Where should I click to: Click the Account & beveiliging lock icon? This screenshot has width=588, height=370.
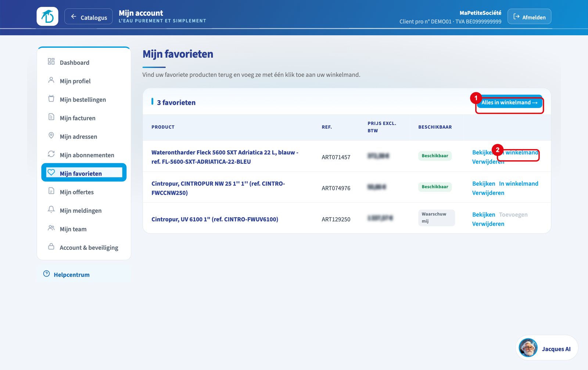tap(51, 247)
